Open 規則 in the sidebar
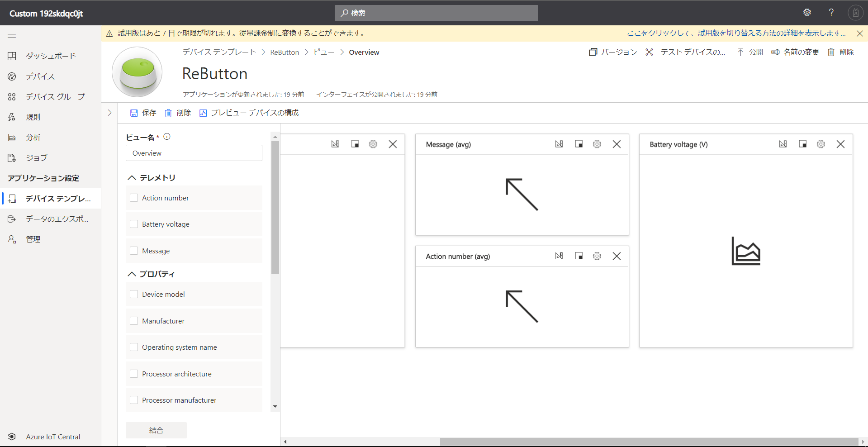This screenshot has height=447, width=868. (50, 117)
